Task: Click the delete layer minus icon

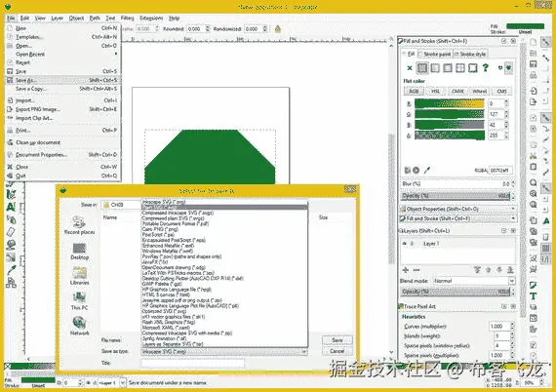Action: click(x=417, y=270)
